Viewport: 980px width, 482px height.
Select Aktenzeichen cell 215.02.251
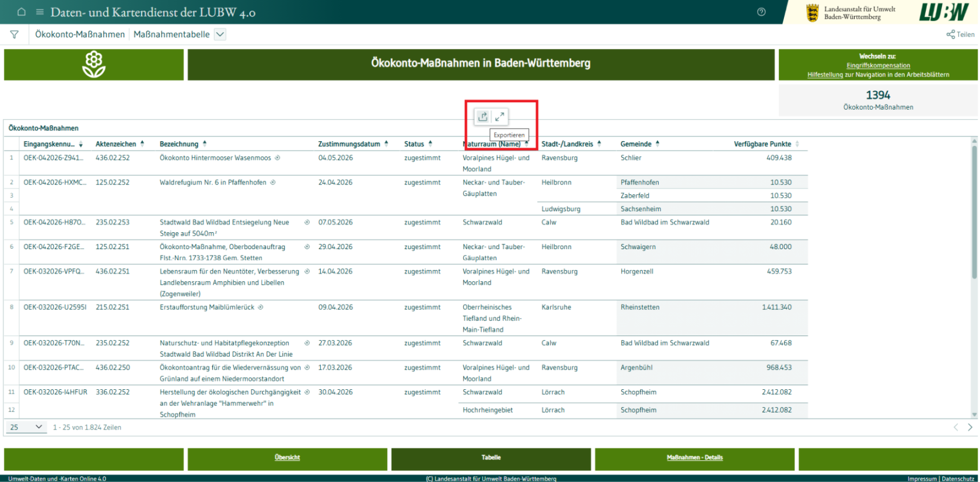pyautogui.click(x=113, y=307)
